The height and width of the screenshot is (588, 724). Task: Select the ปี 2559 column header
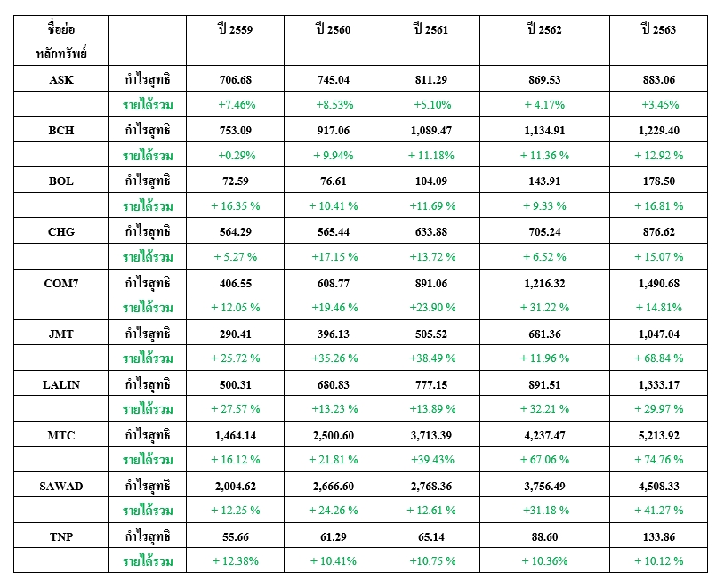236,30
